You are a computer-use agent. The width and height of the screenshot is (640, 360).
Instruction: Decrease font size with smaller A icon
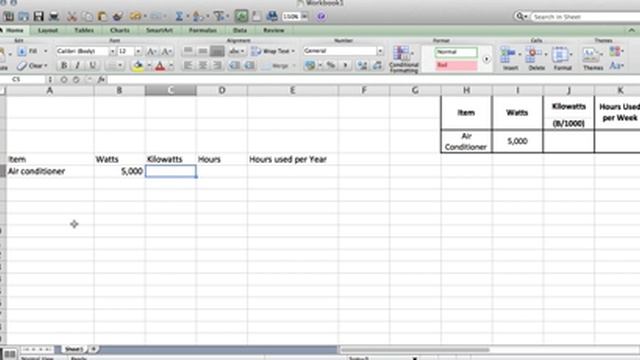tap(166, 51)
